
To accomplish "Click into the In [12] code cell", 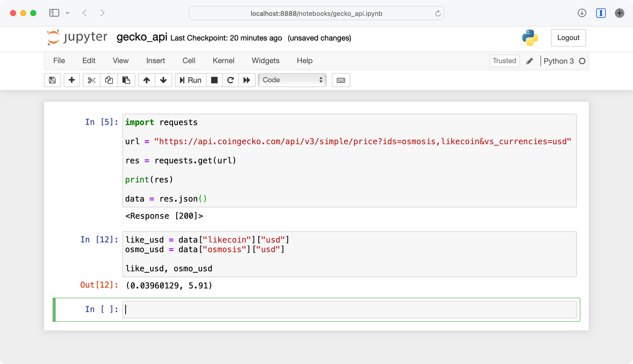I will pyautogui.click(x=350, y=254).
